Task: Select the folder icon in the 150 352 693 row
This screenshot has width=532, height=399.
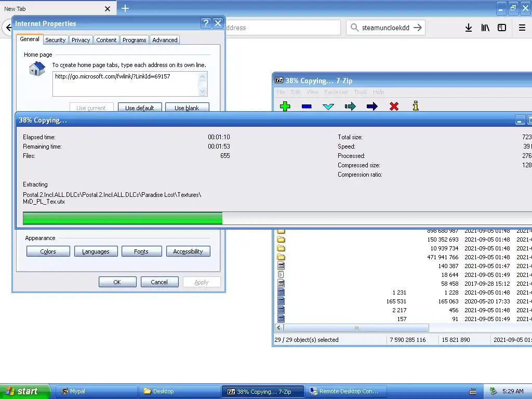Action: (281, 240)
